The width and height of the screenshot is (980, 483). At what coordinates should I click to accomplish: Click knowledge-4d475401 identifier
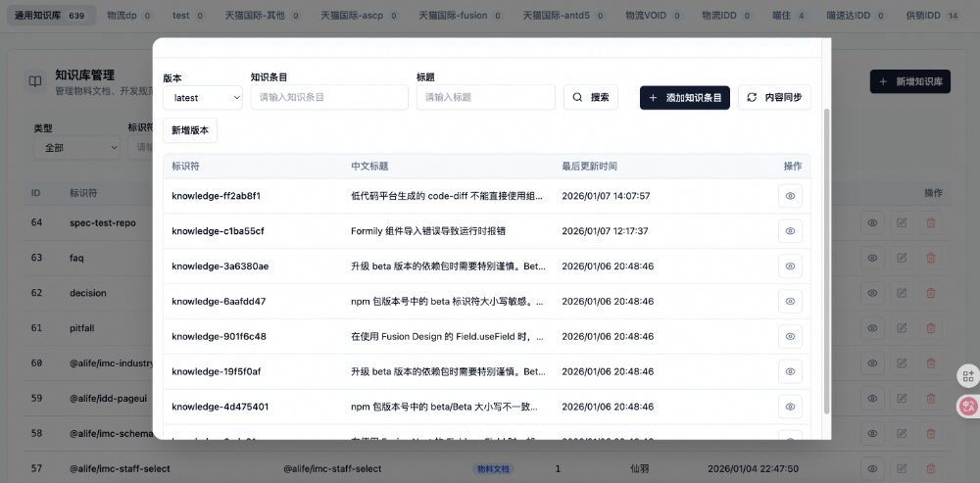(220, 407)
